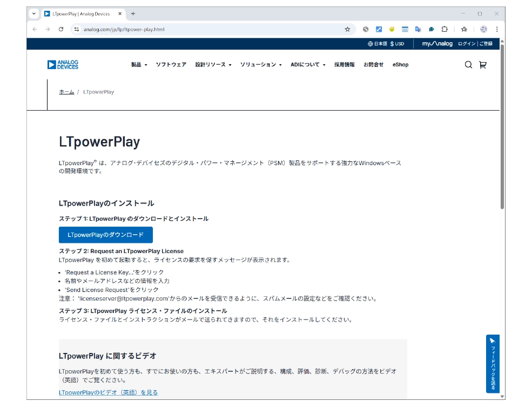532x408 pixels.
Task: Open the translate extension icon
Action: click(418, 30)
